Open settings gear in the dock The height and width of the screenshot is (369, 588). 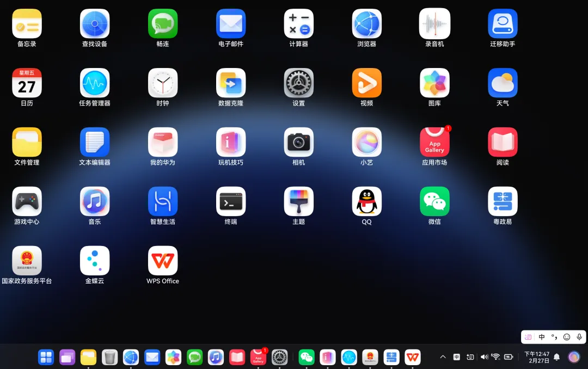coord(279,358)
